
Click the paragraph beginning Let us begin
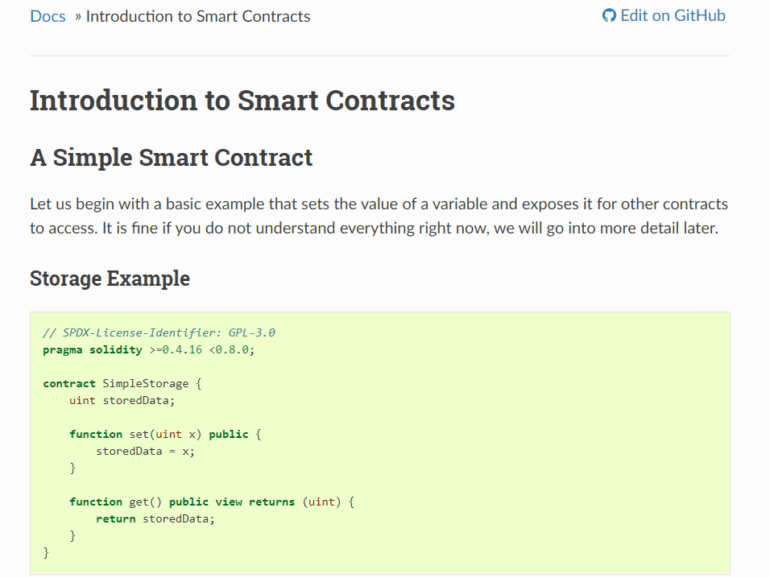379,216
